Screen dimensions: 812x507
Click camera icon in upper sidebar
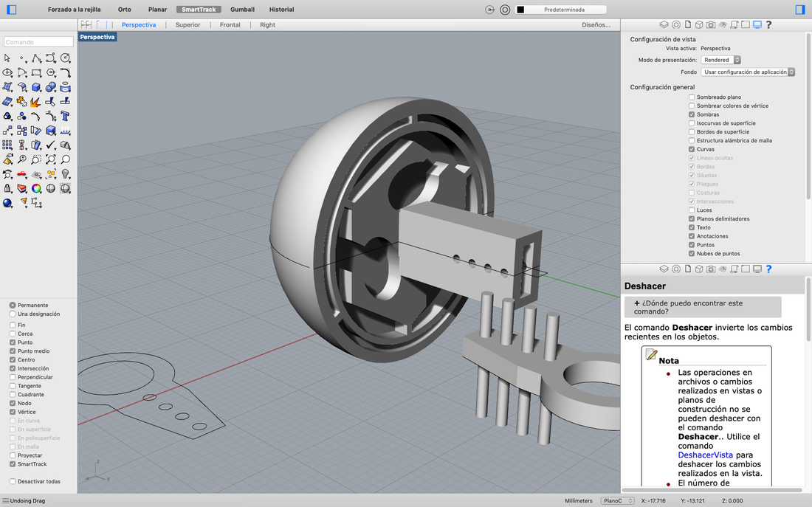(711, 24)
